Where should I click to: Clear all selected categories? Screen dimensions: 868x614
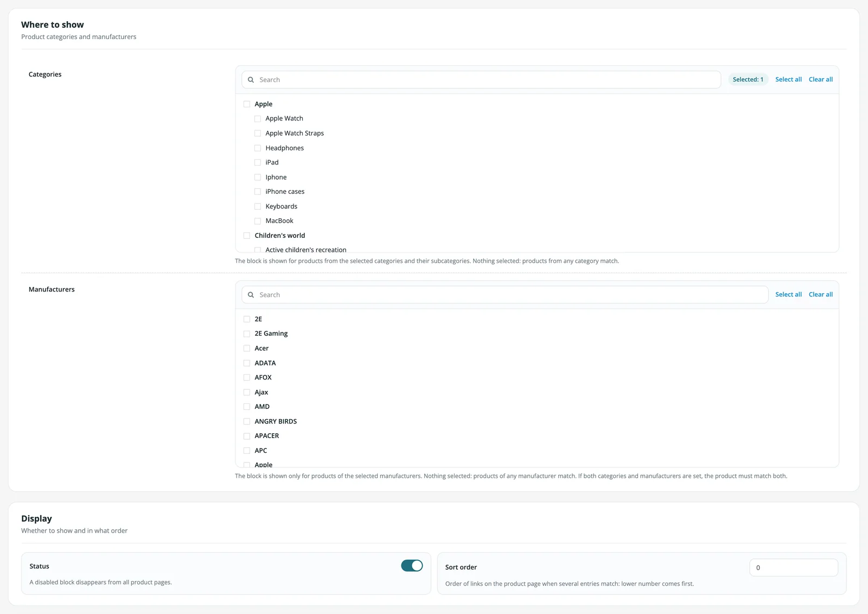pyautogui.click(x=820, y=79)
